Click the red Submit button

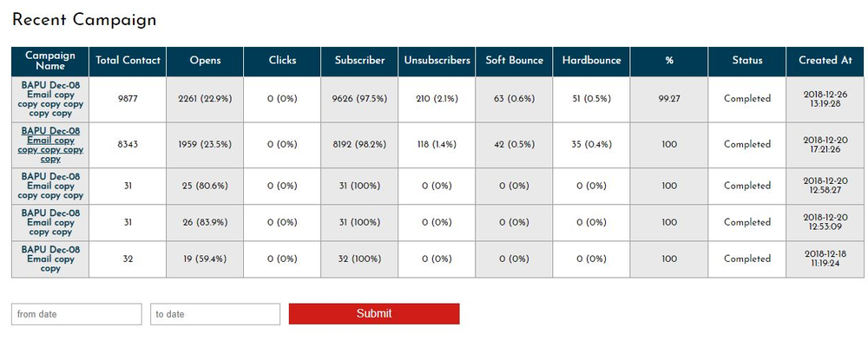pyautogui.click(x=373, y=313)
